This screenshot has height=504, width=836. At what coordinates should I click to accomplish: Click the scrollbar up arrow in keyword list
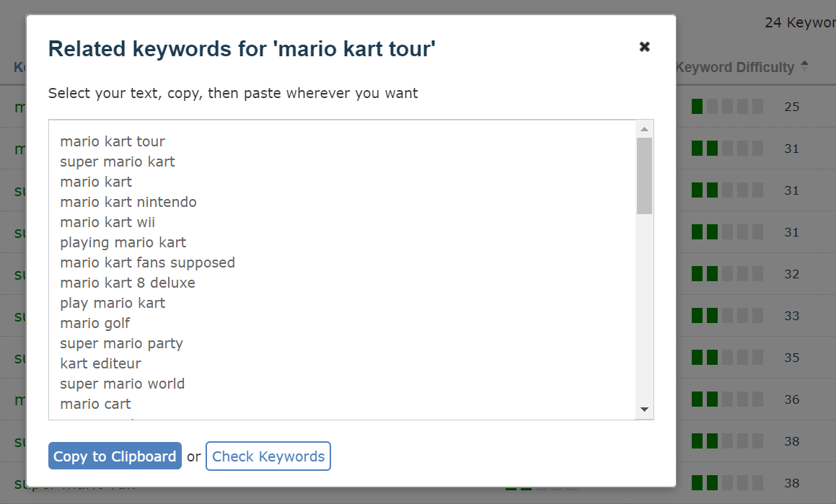[645, 129]
